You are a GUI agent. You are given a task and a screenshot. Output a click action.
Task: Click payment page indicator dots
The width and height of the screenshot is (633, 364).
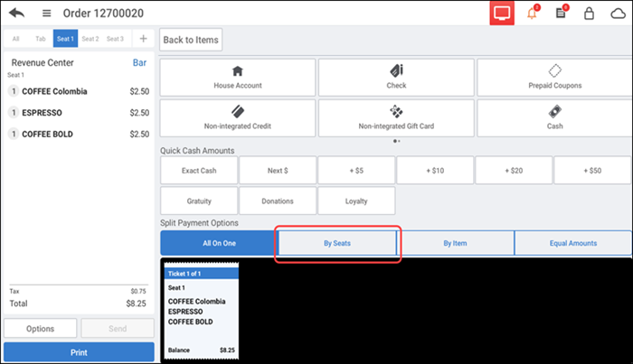(x=396, y=141)
